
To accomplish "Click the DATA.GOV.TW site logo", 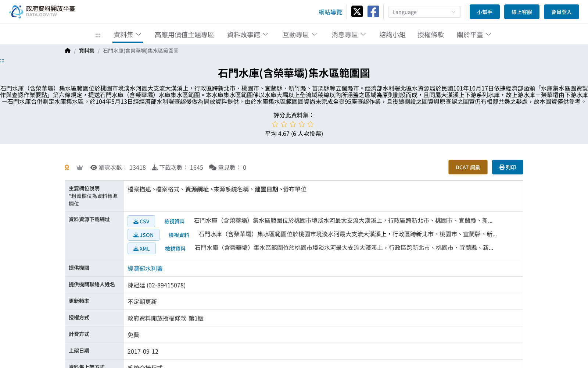I will click(42, 11).
